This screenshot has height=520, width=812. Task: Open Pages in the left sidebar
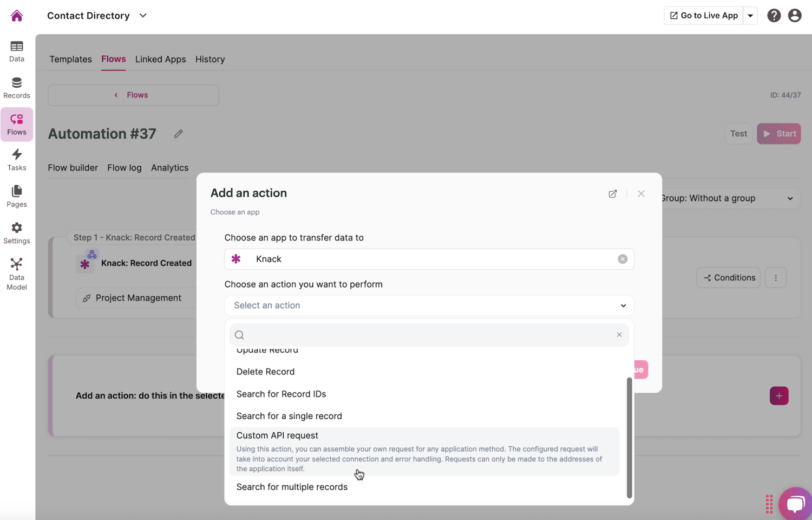(16, 196)
